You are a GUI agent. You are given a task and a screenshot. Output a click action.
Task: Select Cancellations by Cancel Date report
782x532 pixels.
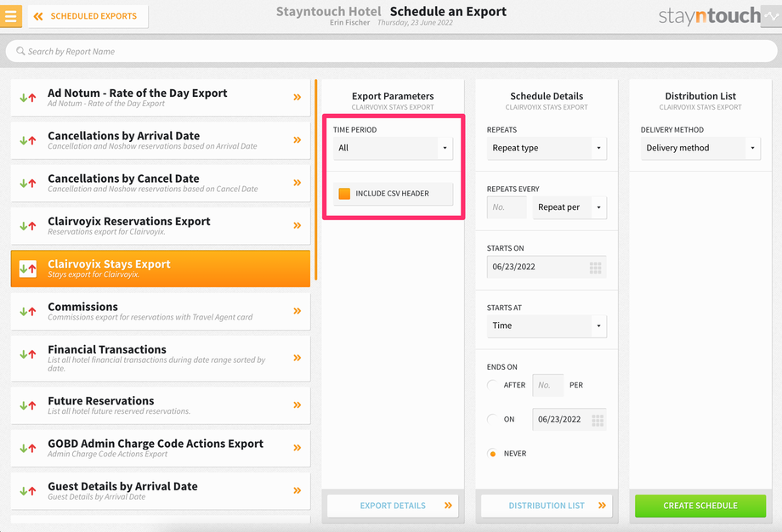160,183
